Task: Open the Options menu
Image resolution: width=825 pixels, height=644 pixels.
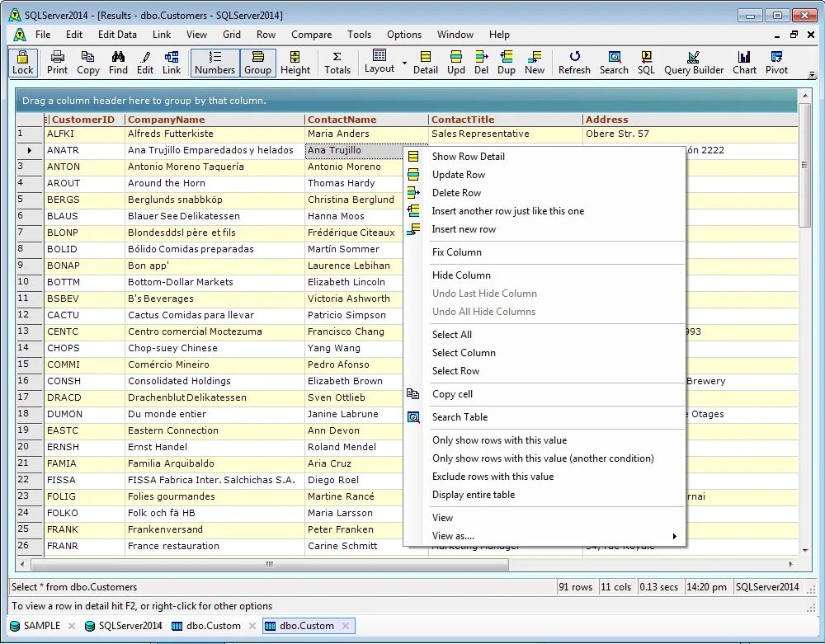Action: (404, 35)
